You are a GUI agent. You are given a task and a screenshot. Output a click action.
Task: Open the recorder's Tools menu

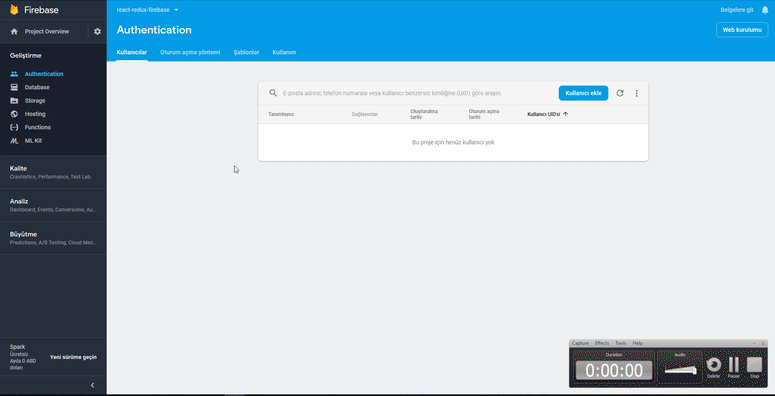[621, 343]
